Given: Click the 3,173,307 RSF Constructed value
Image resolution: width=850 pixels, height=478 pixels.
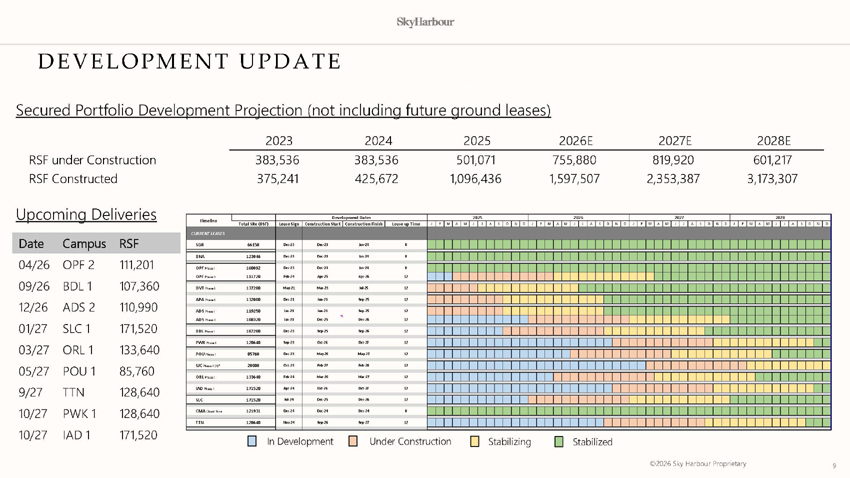Looking at the screenshot, I should (771, 179).
